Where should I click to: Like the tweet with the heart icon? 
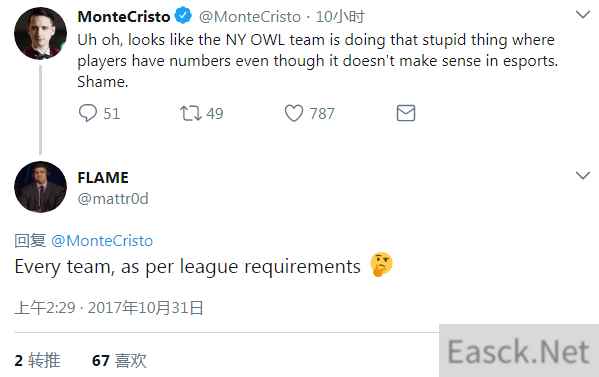click(x=294, y=113)
